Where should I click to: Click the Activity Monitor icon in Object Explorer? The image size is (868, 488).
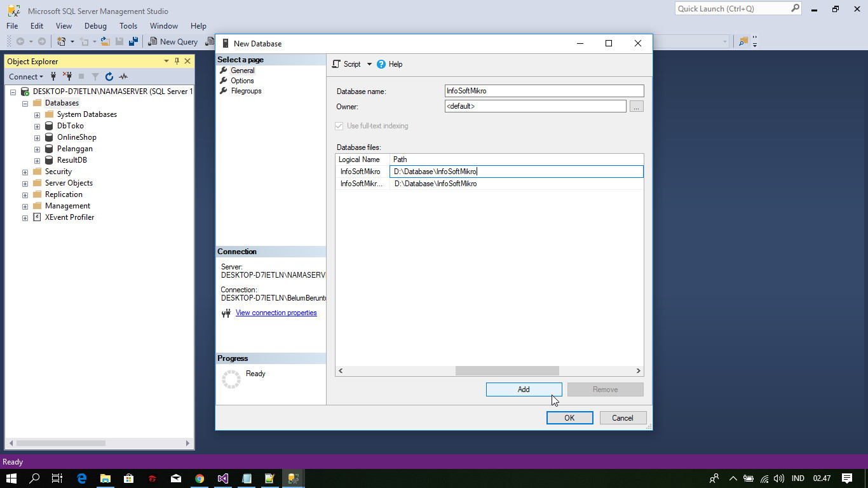pos(123,76)
